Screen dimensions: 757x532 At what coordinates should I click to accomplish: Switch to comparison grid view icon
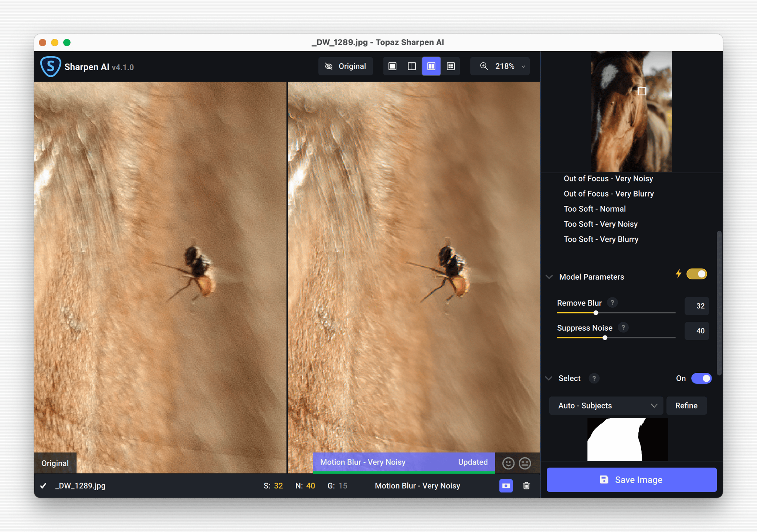coord(451,66)
